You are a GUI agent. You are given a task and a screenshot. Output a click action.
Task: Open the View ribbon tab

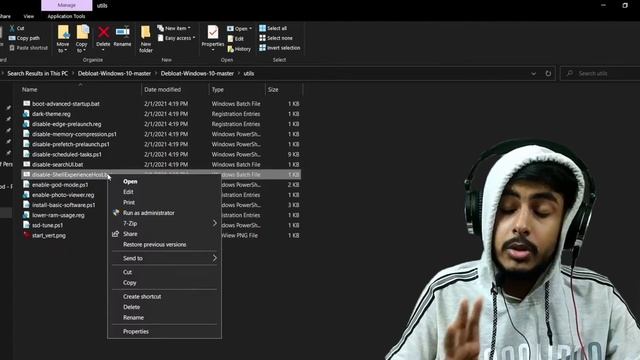(29, 16)
